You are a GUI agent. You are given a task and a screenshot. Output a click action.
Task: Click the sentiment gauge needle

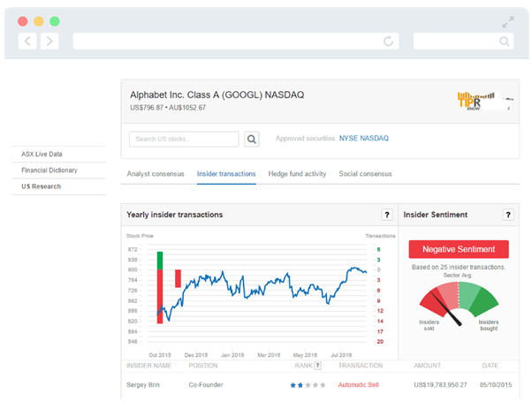click(445, 307)
